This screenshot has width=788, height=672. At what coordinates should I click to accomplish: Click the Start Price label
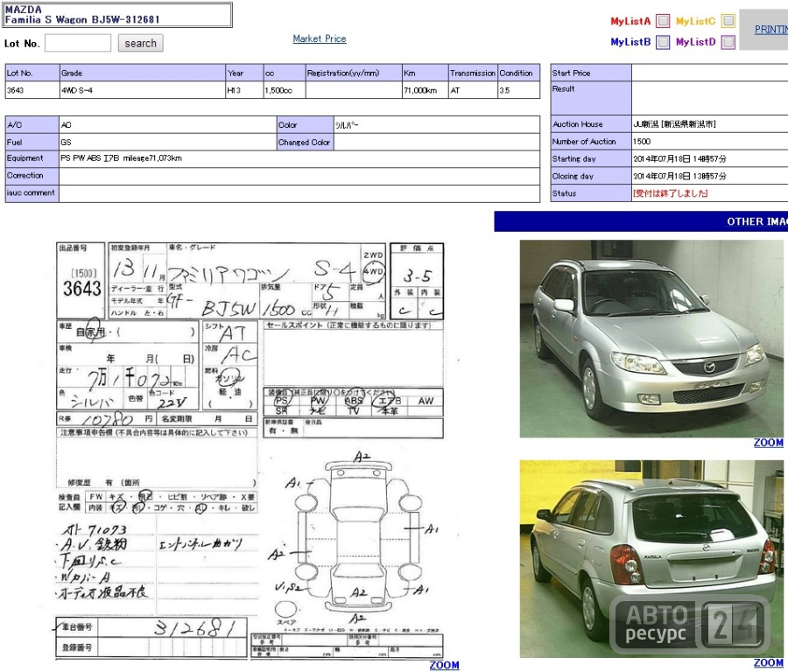click(572, 73)
